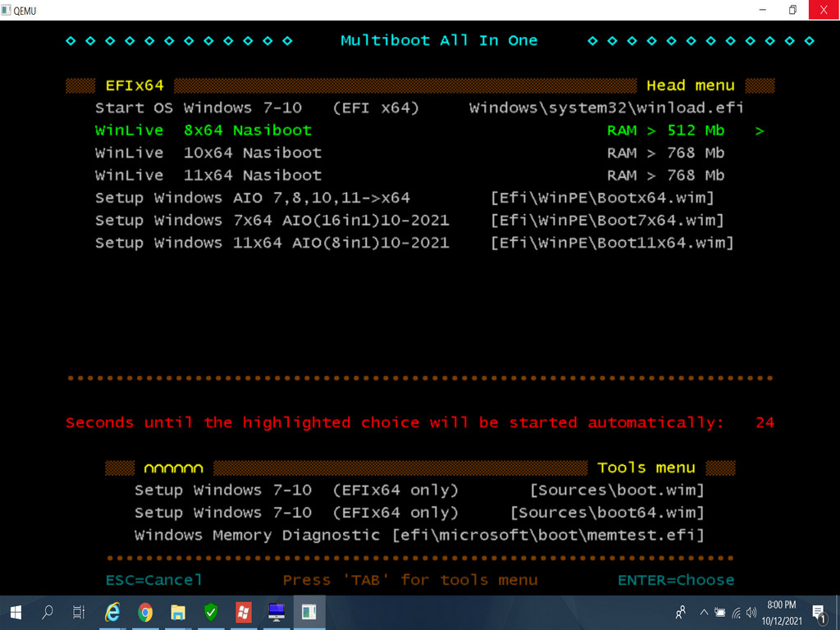
Task: Open taskbar search magnifier
Action: coord(48,612)
